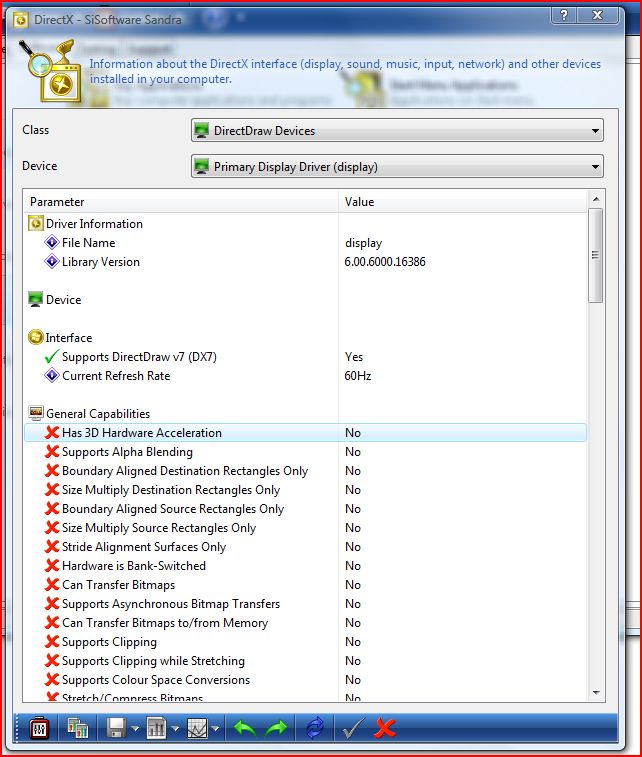This screenshot has width=642, height=757.
Task: Click the Value column header
Action: (463, 202)
